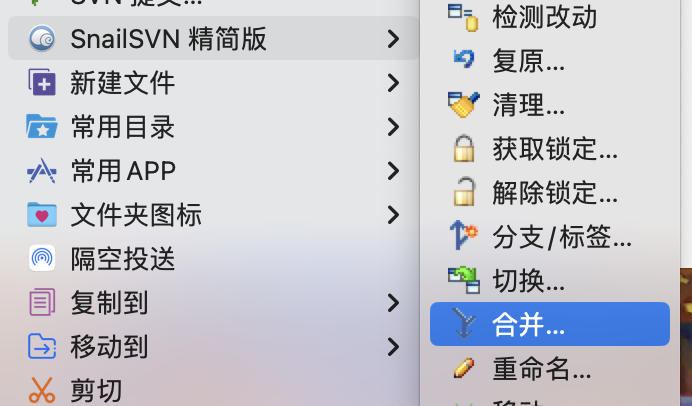
Task: Select the 合并... menu entry
Action: pyautogui.click(x=550, y=324)
